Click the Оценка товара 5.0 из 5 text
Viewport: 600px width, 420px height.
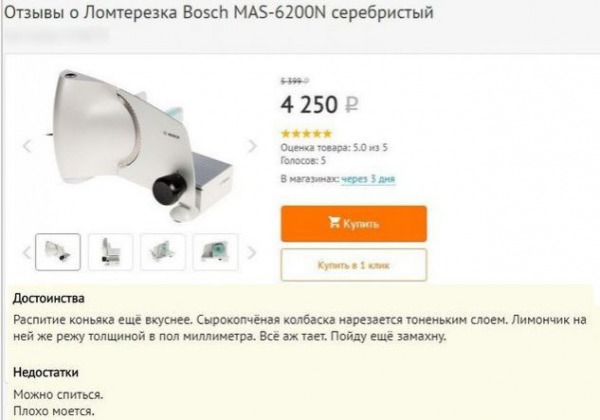pos(334,148)
